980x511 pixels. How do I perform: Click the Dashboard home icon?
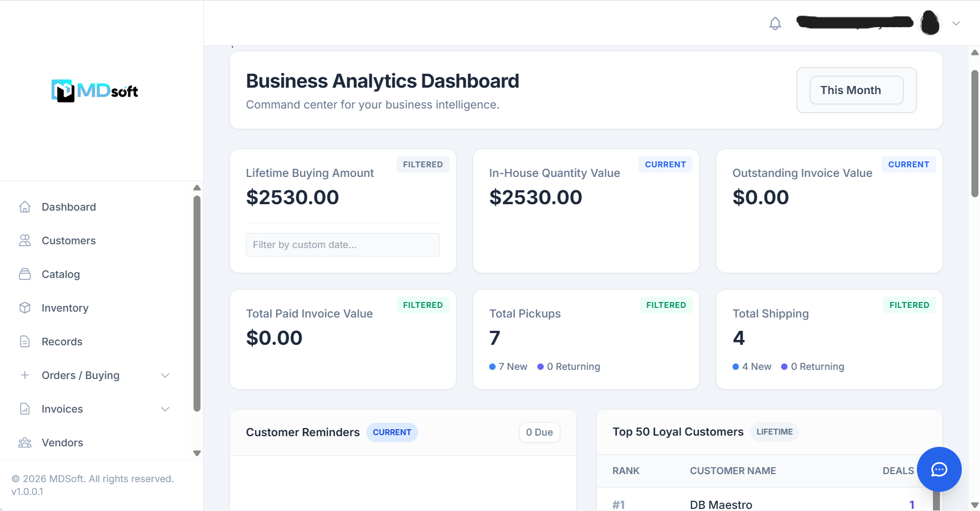click(25, 207)
